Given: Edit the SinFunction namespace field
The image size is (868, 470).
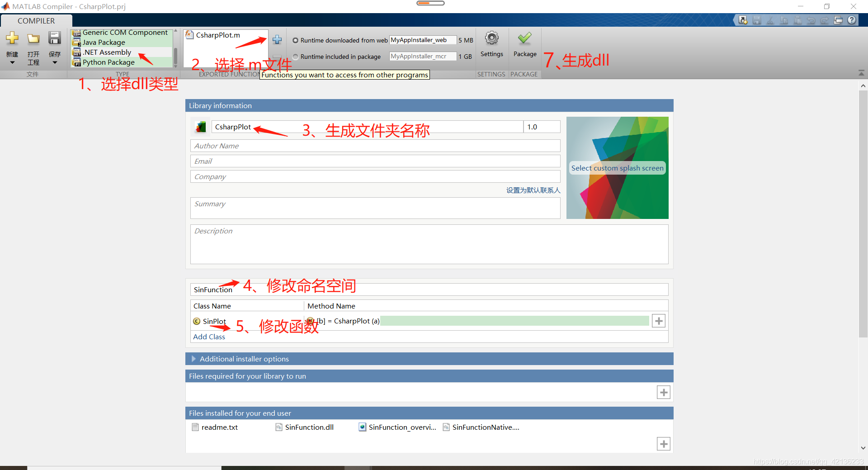Looking at the screenshot, I should [x=429, y=290].
